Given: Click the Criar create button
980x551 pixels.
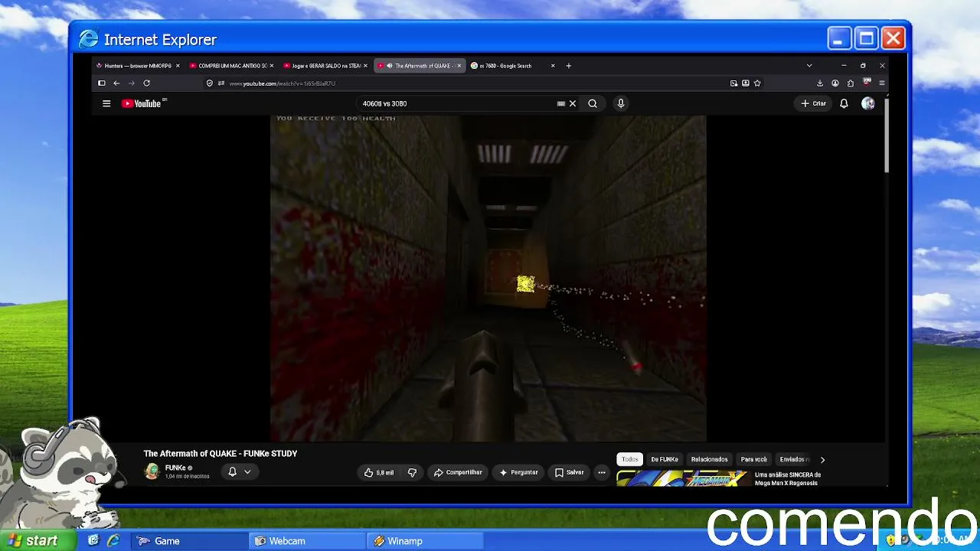Looking at the screenshot, I should [x=813, y=103].
